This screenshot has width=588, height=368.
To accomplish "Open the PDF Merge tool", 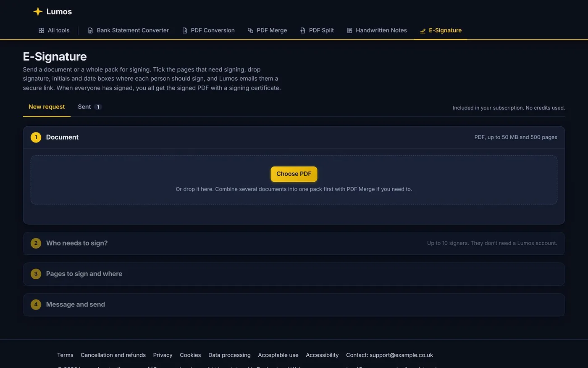I will (x=267, y=30).
